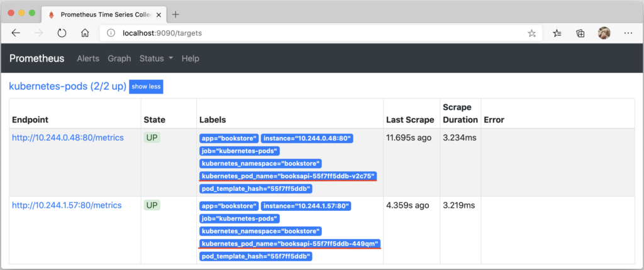This screenshot has width=644, height=270.
Task: Minimize the window with the yellow button
Action: tap(22, 13)
